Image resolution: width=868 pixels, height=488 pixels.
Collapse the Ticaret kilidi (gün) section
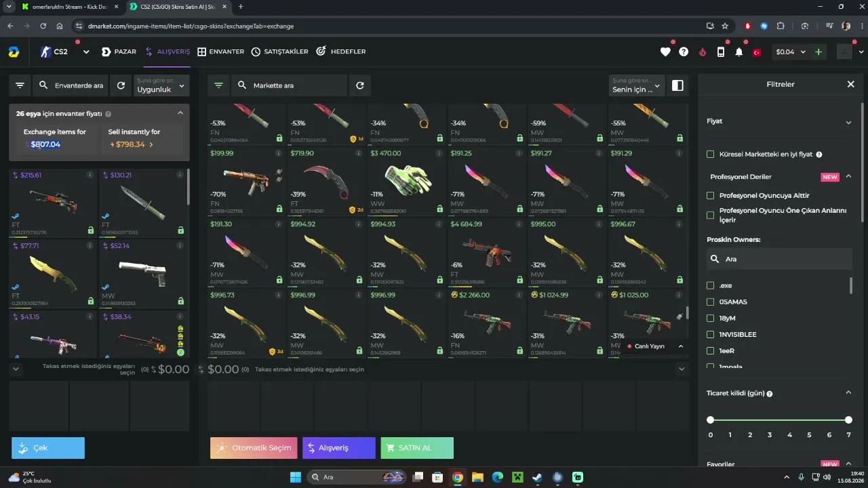(x=848, y=392)
